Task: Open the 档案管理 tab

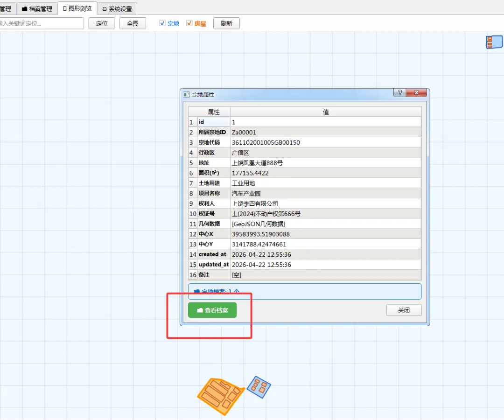Action: pyautogui.click(x=37, y=9)
